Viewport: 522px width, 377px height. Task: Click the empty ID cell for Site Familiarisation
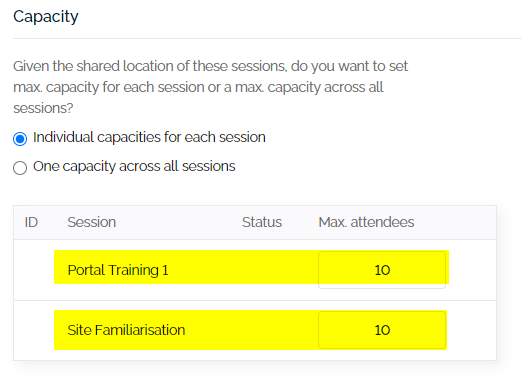point(34,330)
